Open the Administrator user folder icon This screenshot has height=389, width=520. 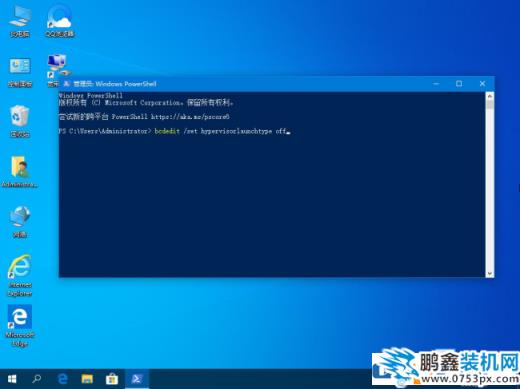tap(20, 171)
